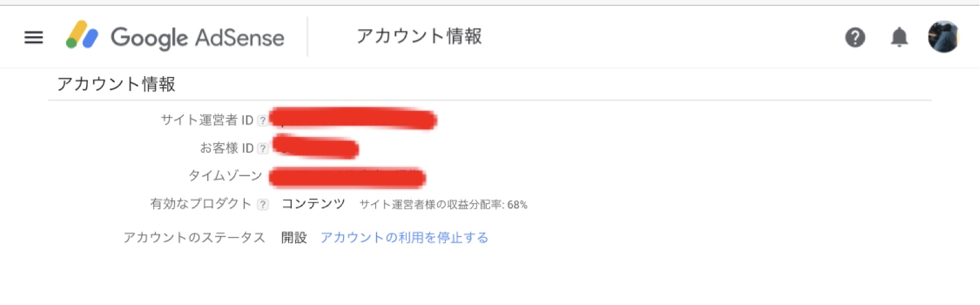
Task: Show notifications via the bell icon
Action: point(899,37)
